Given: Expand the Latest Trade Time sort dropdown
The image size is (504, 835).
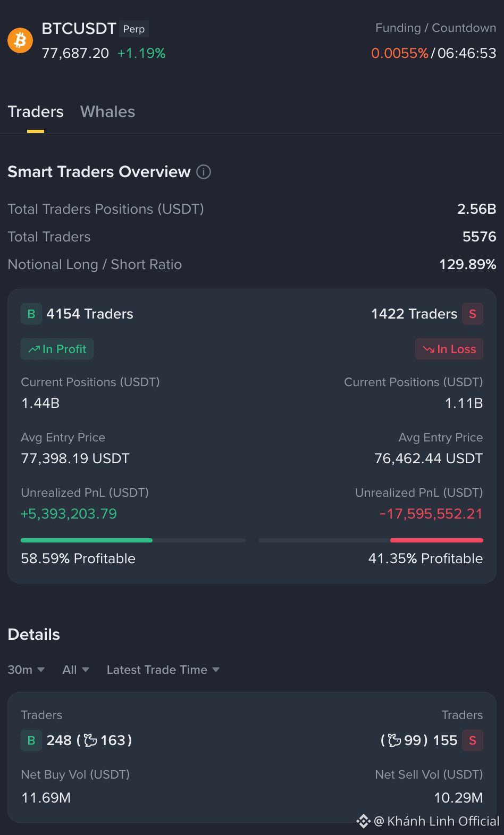Looking at the screenshot, I should (163, 670).
